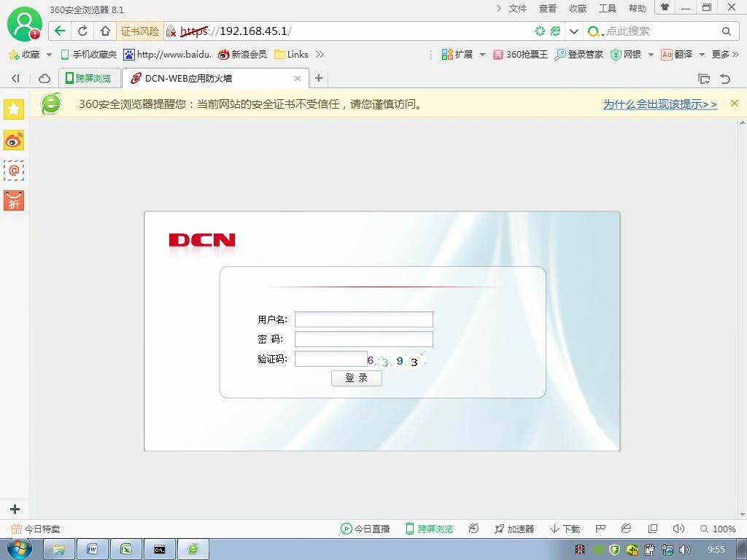
Task: Open the 下载 downloads manager
Action: [x=565, y=529]
